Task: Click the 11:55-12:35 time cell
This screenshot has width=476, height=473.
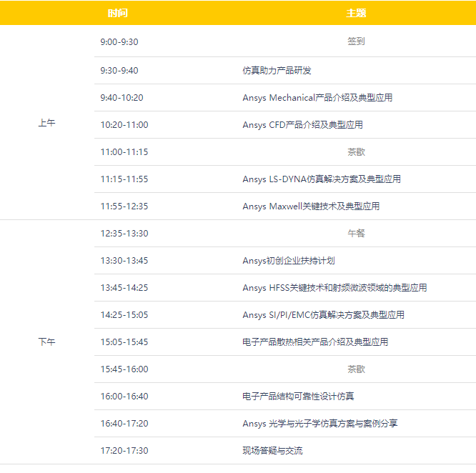Action: (124, 206)
